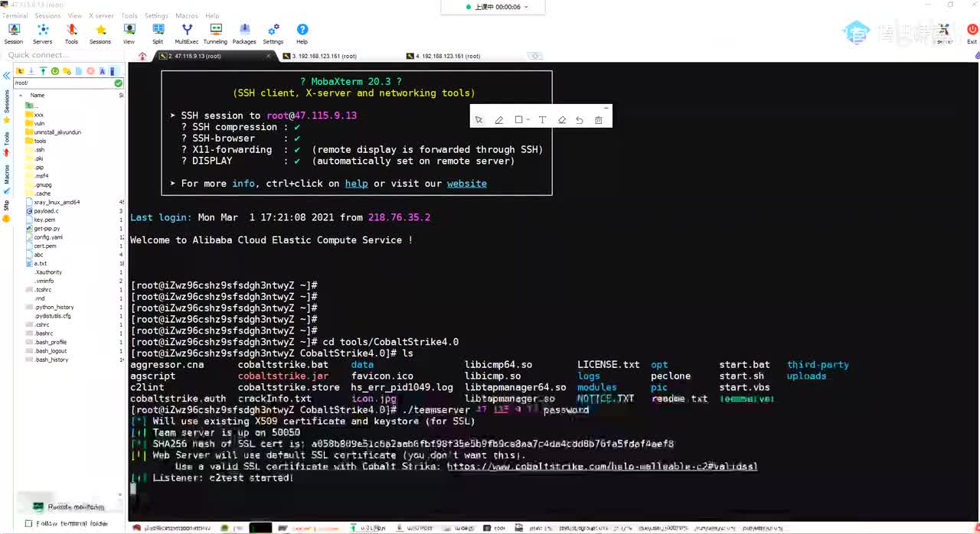This screenshot has width=980, height=534.
Task: Click the green path confirm check
Action: (x=119, y=83)
